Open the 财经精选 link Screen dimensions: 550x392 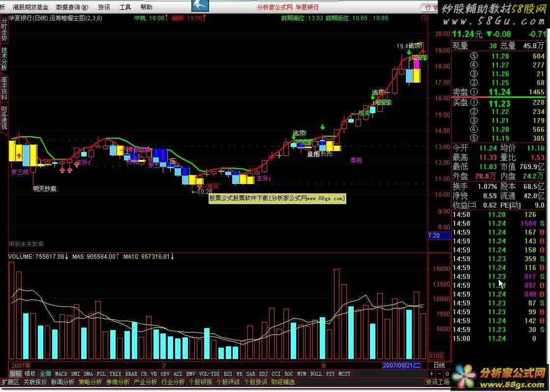tap(283, 382)
